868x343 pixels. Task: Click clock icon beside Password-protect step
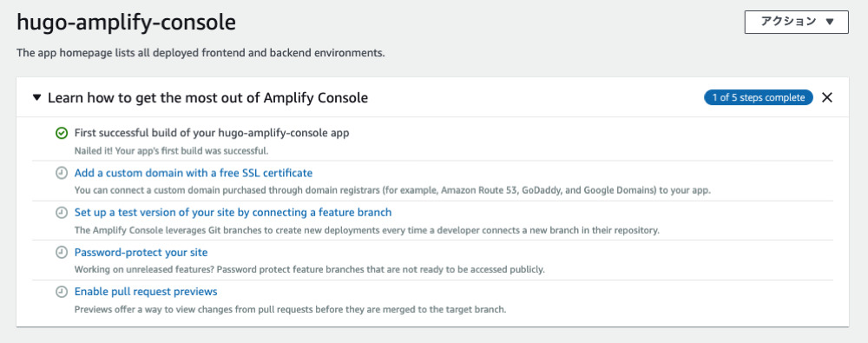pos(62,252)
